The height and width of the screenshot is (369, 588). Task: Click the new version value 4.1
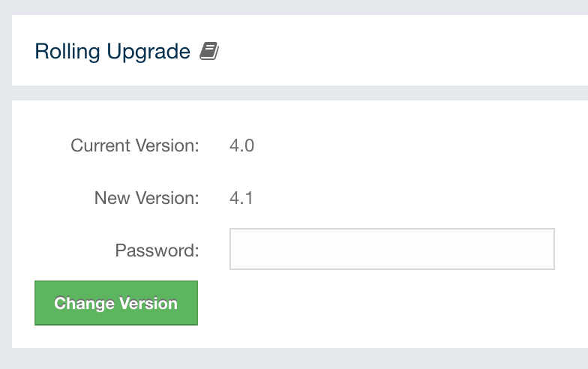[x=241, y=198]
